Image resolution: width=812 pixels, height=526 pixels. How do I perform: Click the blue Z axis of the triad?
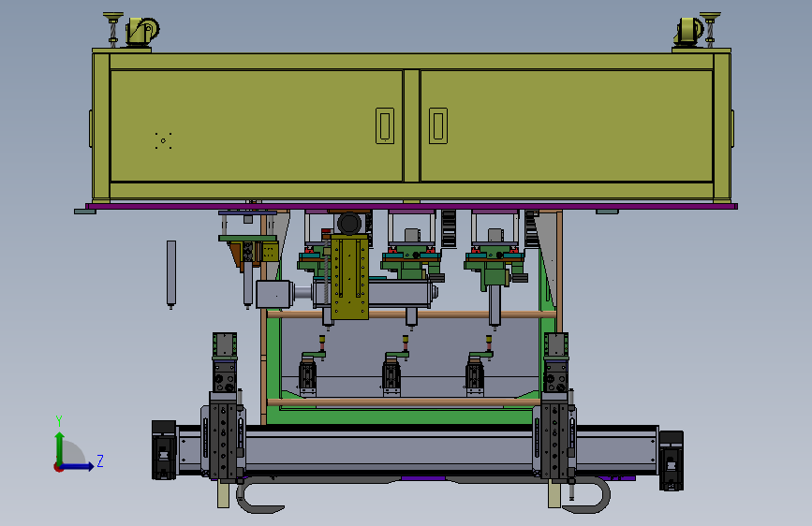(78, 466)
